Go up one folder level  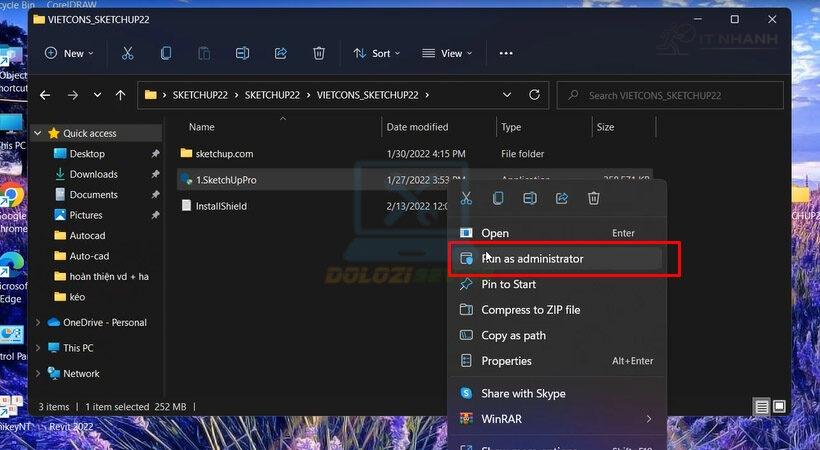pyautogui.click(x=121, y=95)
